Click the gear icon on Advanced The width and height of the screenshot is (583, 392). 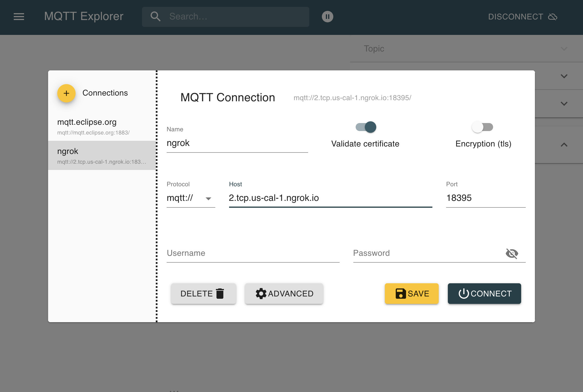(x=261, y=294)
